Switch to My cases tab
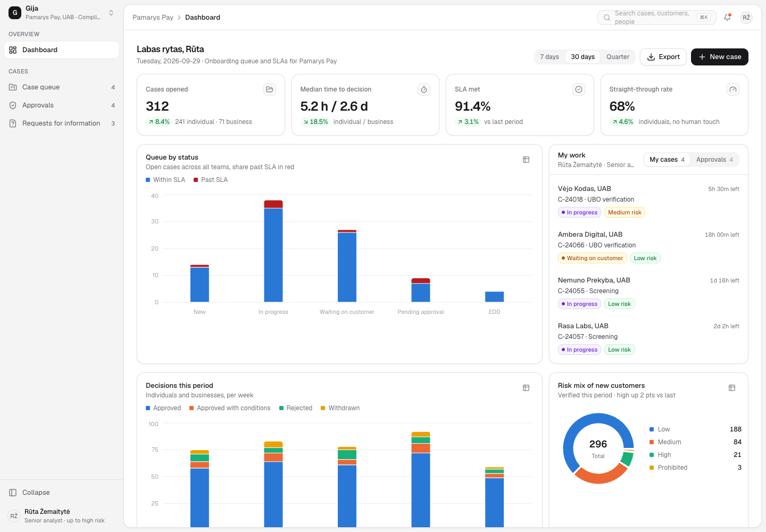Viewport: 766px width, 532px height. click(667, 160)
